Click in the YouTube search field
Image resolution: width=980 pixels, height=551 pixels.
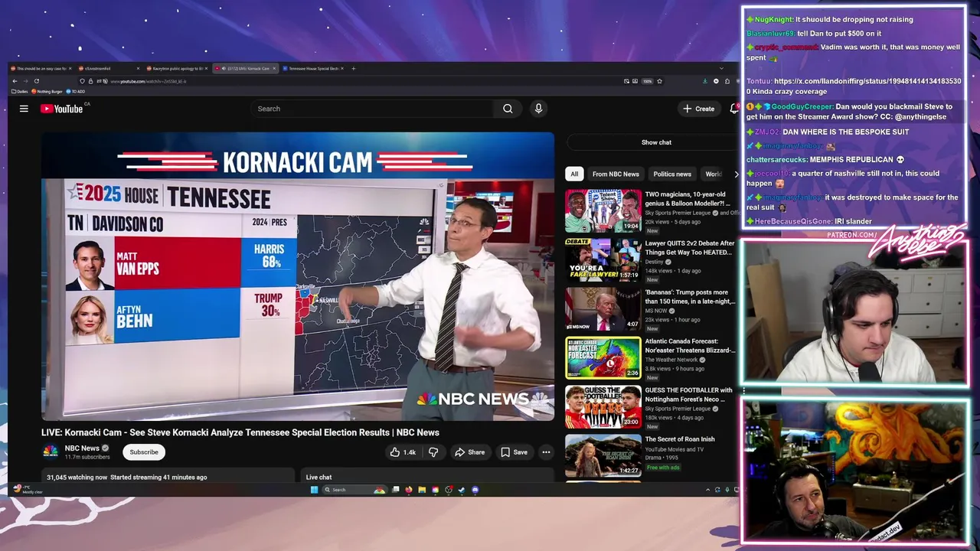click(374, 109)
